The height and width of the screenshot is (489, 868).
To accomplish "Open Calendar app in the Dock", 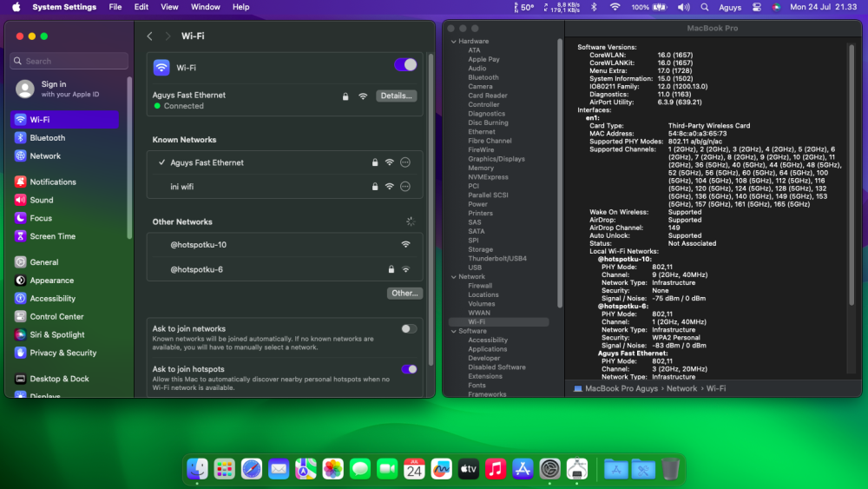I will click(x=414, y=469).
